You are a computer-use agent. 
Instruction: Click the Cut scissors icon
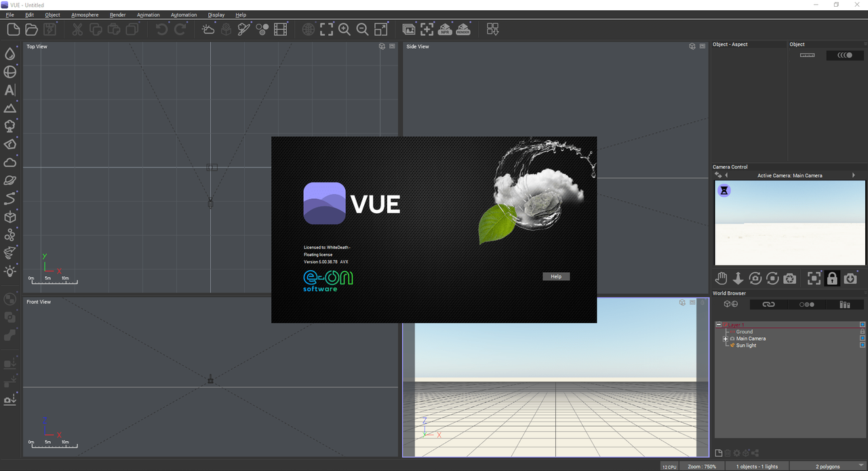click(77, 29)
